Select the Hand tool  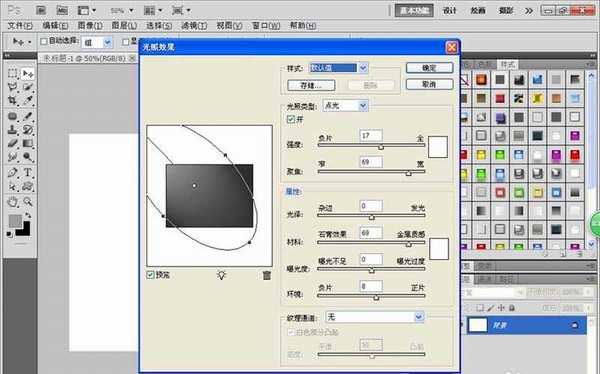13,202
